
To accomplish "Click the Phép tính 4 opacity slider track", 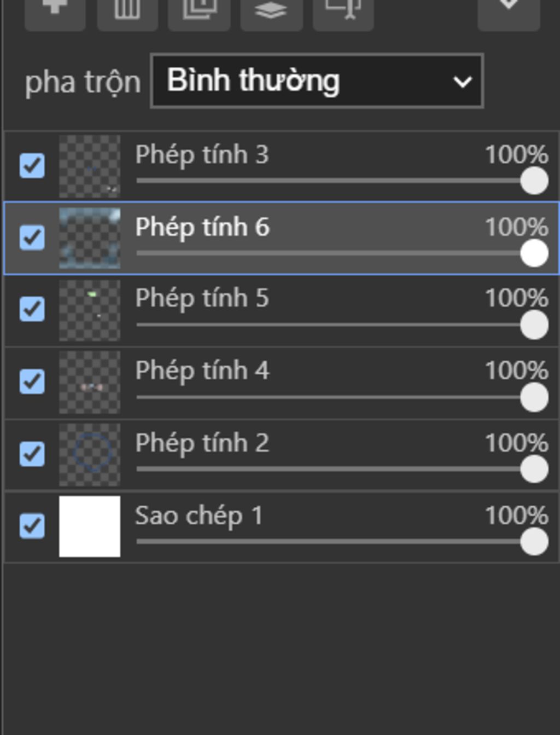I will coord(328,397).
